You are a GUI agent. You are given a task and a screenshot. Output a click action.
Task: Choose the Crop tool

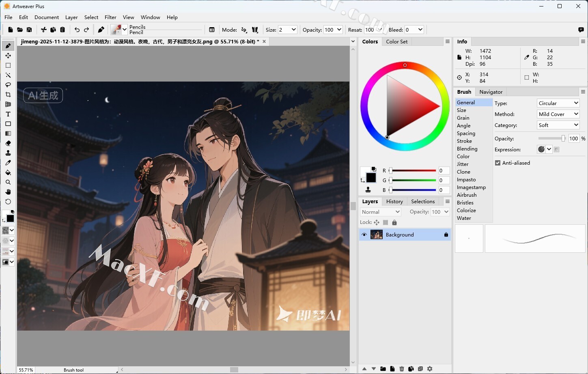[x=8, y=95]
